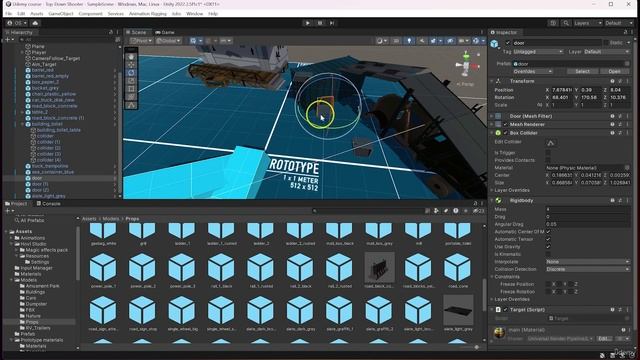
Task: Click the orientation gizmo in Scene view
Action: point(466,64)
